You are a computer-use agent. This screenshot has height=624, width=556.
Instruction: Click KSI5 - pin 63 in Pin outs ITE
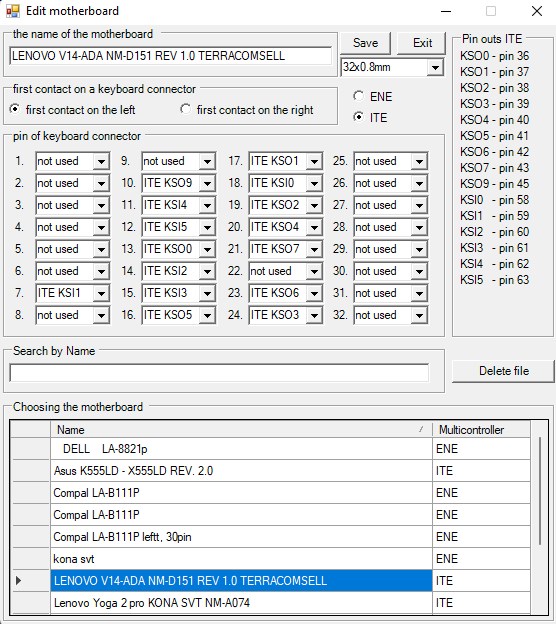pyautogui.click(x=494, y=280)
